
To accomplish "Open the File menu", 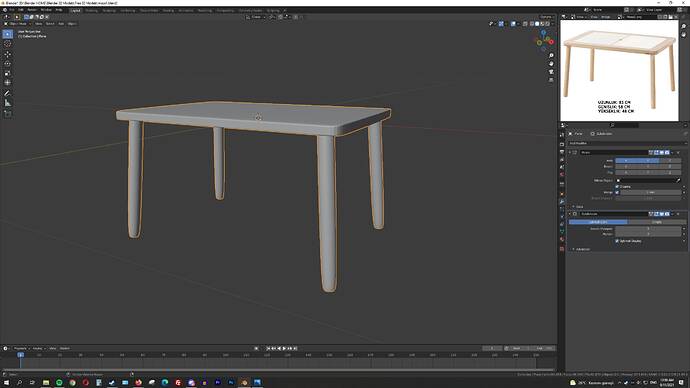I will click(12, 10).
